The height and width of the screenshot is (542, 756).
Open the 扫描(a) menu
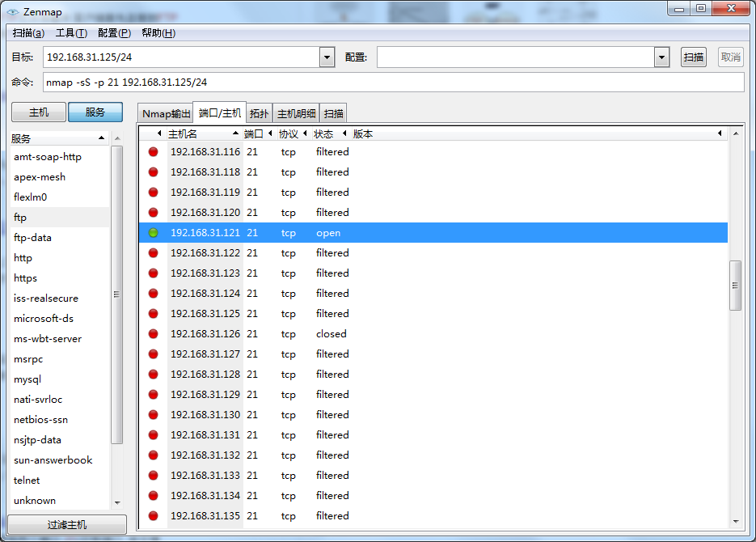click(28, 33)
